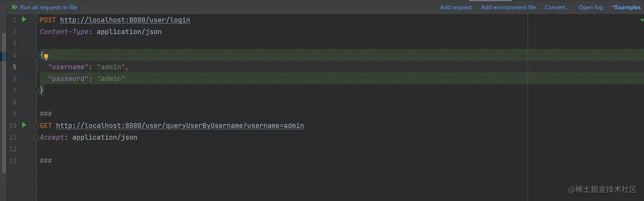Click Add environment file
644x201 pixels.
click(x=508, y=7)
